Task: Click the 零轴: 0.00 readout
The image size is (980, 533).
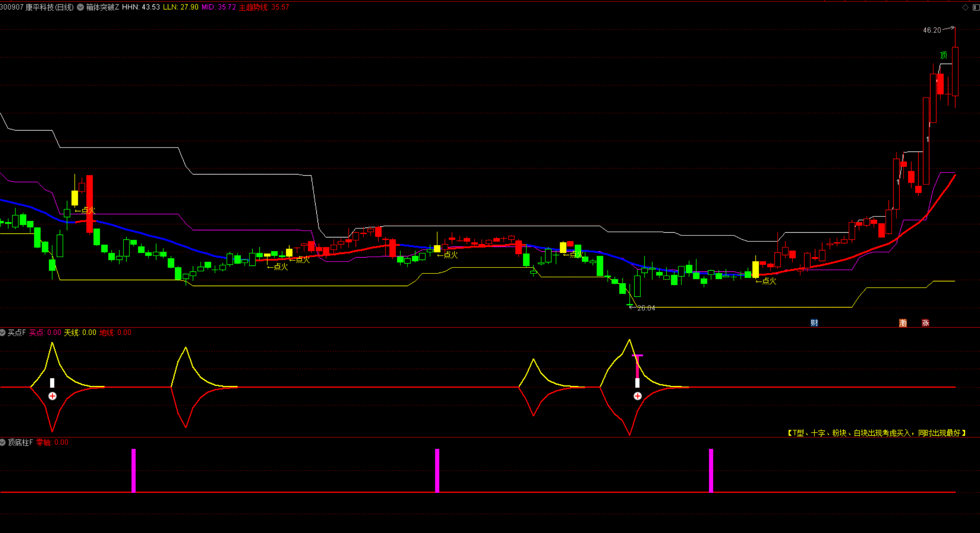Action: [x=52, y=442]
